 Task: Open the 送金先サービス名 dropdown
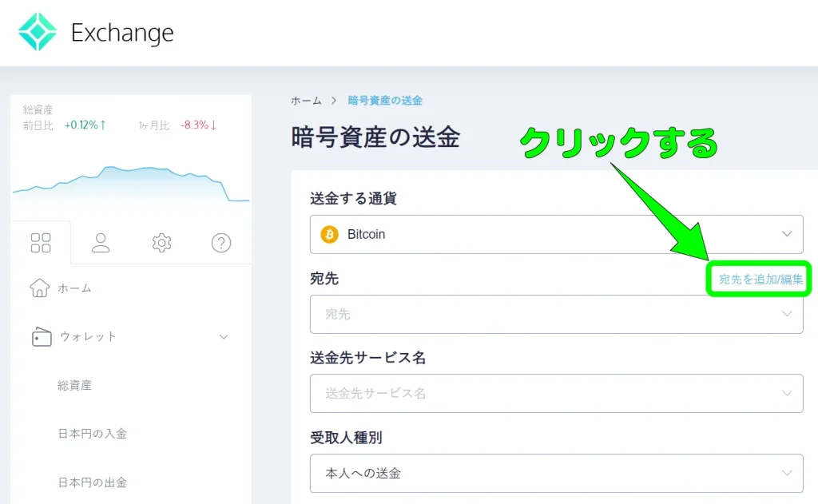556,394
